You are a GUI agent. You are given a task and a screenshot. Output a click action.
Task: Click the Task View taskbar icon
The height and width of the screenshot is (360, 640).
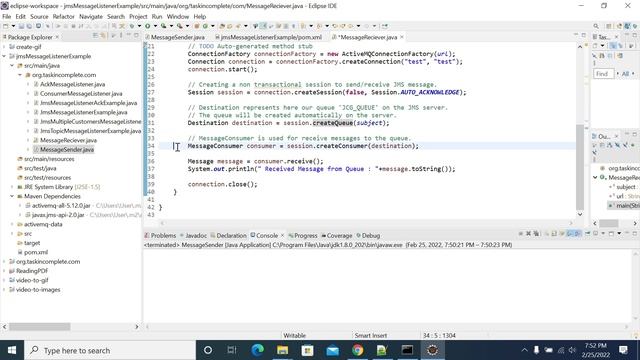point(232,350)
